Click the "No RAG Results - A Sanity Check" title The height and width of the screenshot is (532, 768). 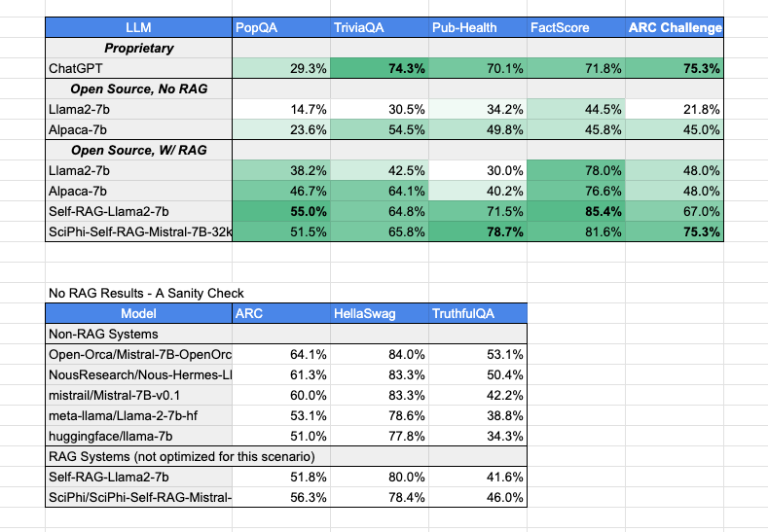coord(146,293)
